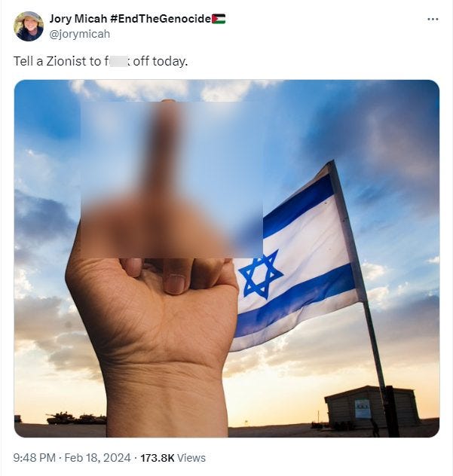Click Jory Micah's round profile avatar
This screenshot has width=453, height=476.
point(29,26)
